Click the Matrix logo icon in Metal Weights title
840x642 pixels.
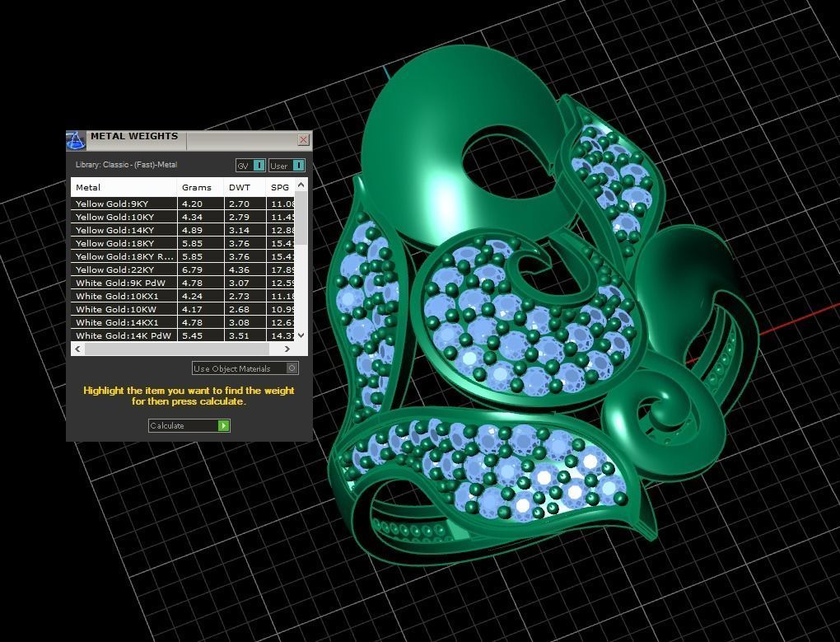[x=76, y=140]
